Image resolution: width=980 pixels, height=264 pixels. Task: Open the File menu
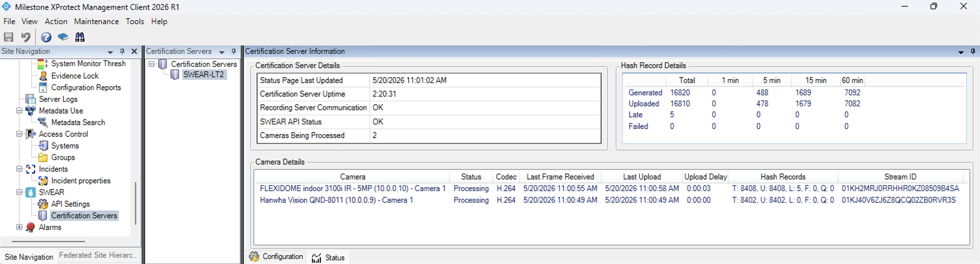point(9,21)
